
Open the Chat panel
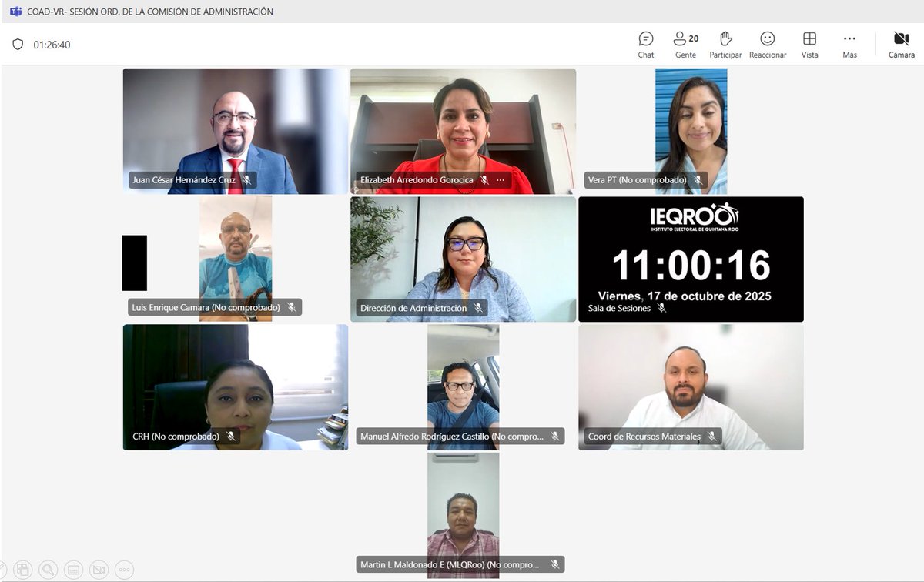646,45
